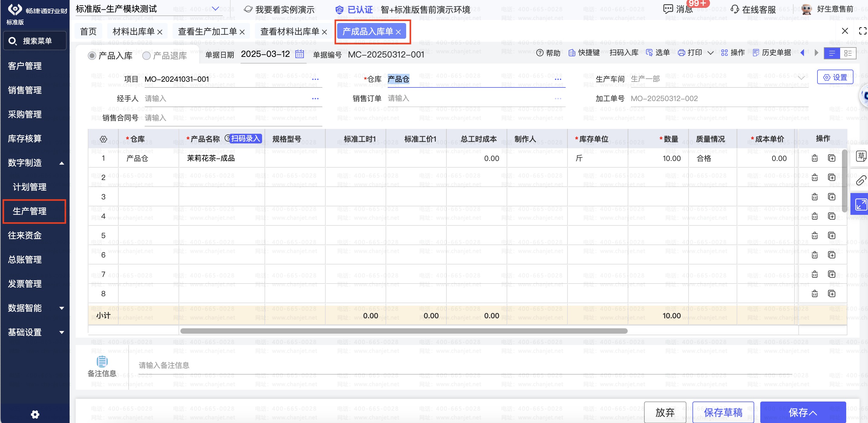Open the 销售订单 lookup ellipsis
This screenshot has height=423, width=868.
558,99
